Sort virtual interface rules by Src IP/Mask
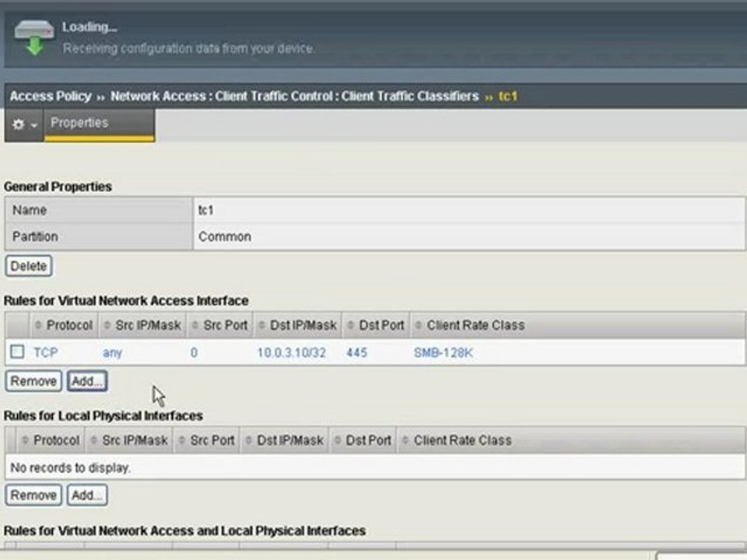 tap(142, 325)
